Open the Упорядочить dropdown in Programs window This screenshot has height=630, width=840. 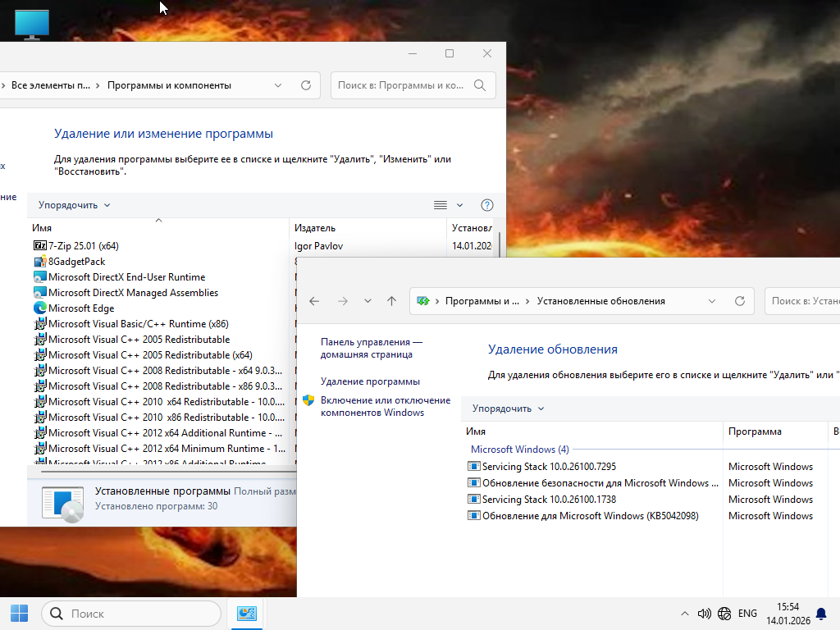tap(74, 205)
